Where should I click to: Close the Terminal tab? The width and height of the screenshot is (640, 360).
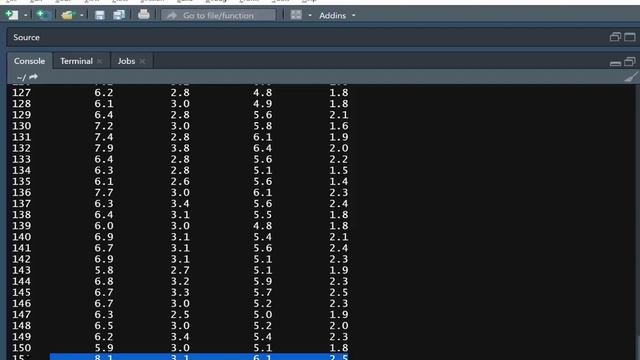(100, 61)
